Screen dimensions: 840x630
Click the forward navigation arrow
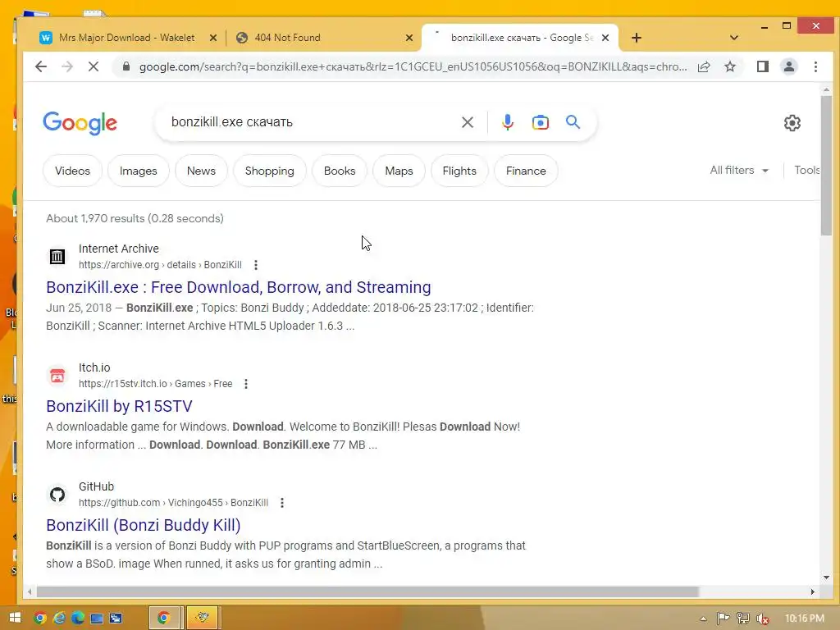click(x=67, y=66)
